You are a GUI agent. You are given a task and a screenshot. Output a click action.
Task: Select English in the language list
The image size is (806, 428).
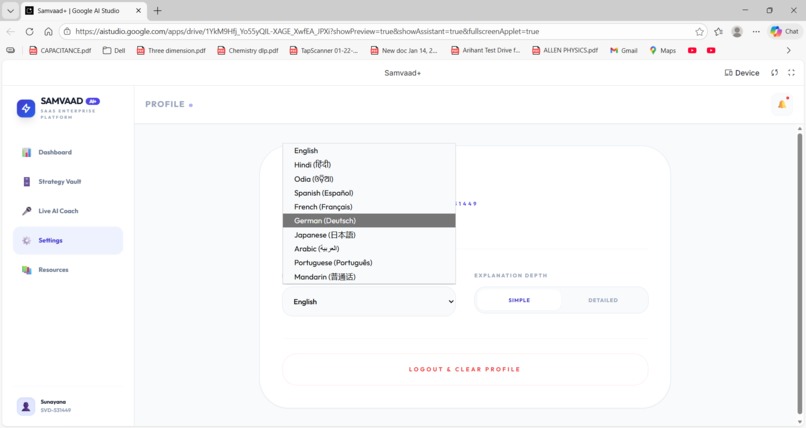(369, 151)
